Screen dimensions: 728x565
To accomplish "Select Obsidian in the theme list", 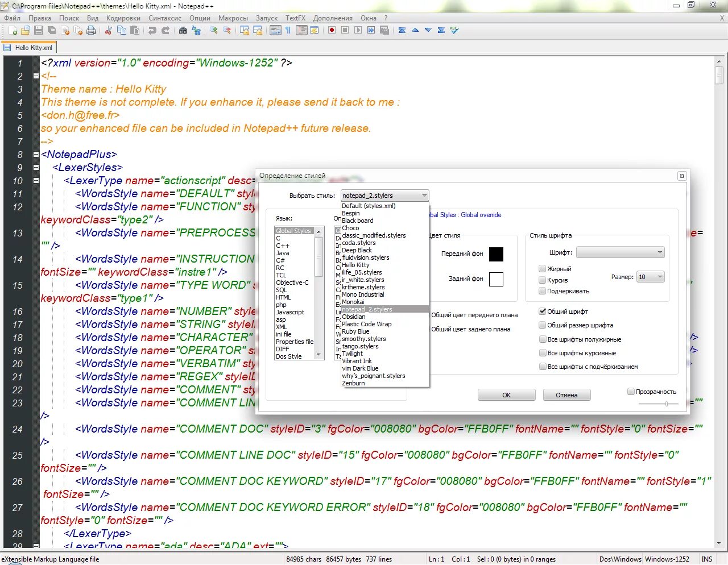I will [384, 317].
